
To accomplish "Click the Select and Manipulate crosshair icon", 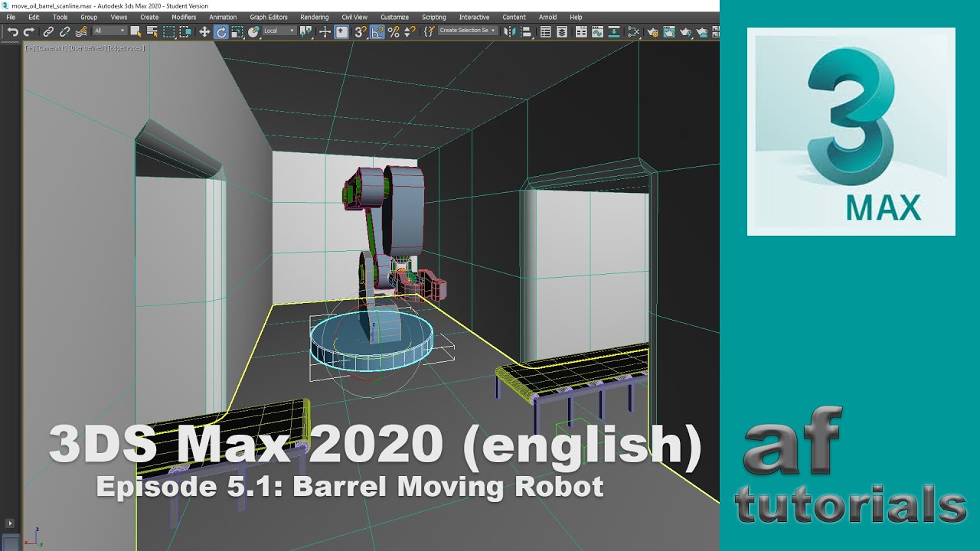I will (325, 31).
